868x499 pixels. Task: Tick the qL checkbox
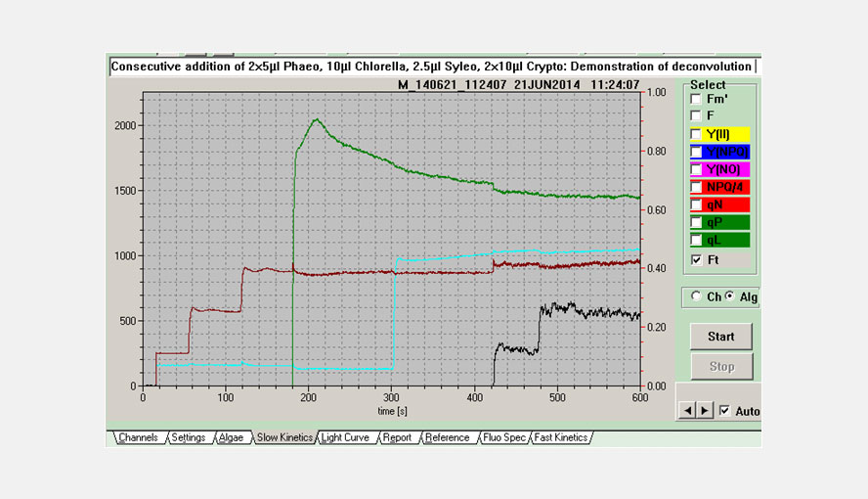point(696,241)
